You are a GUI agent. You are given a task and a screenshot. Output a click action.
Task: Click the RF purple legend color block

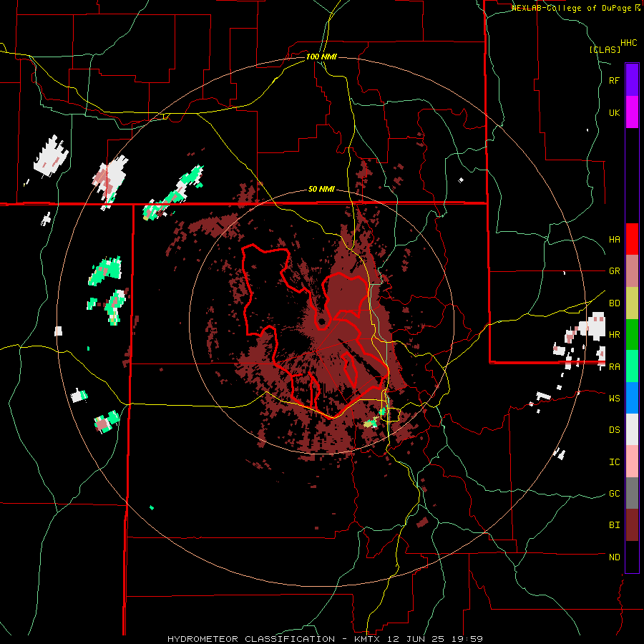click(632, 80)
